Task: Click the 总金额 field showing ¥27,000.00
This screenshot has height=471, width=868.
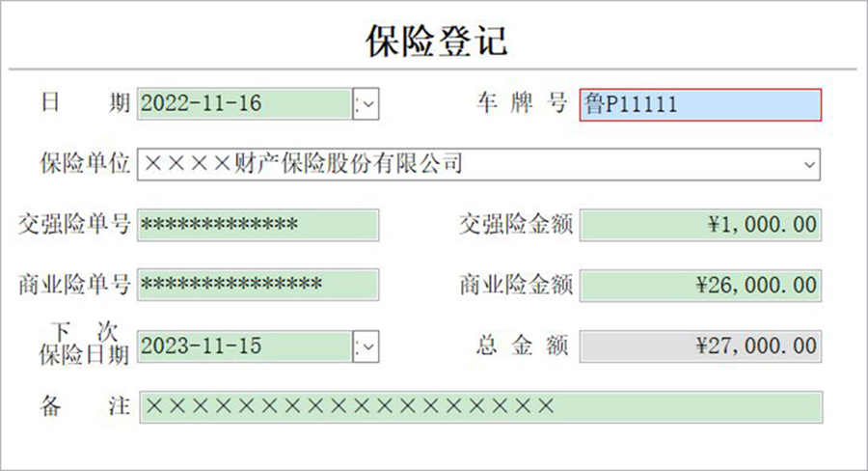Action: click(700, 346)
